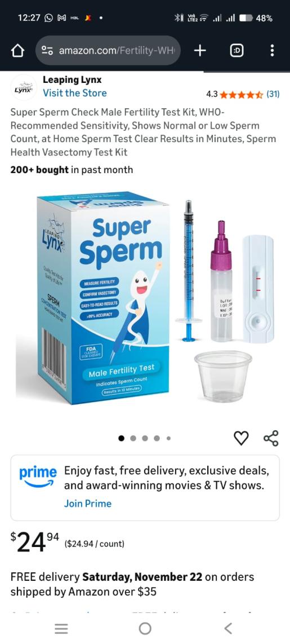Select the third image carousel dot
Screen dimensions: 290x644
145,438
